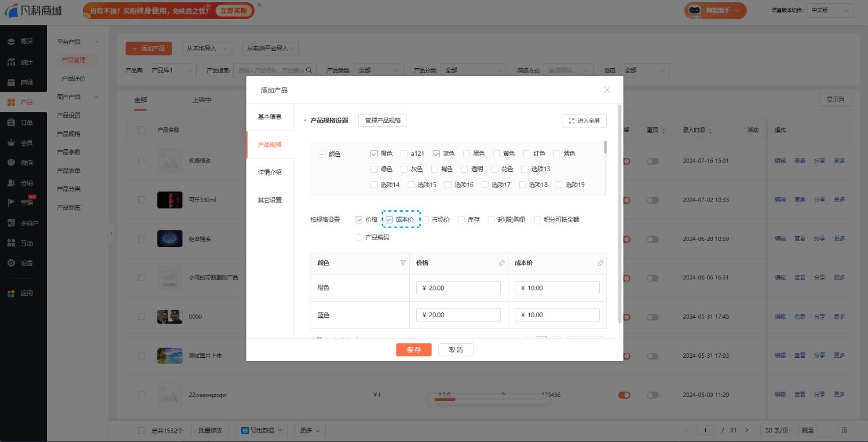Image resolution: width=868 pixels, height=442 pixels.
Task: Click the 可乐330ml product thumbnail
Action: coord(170,200)
